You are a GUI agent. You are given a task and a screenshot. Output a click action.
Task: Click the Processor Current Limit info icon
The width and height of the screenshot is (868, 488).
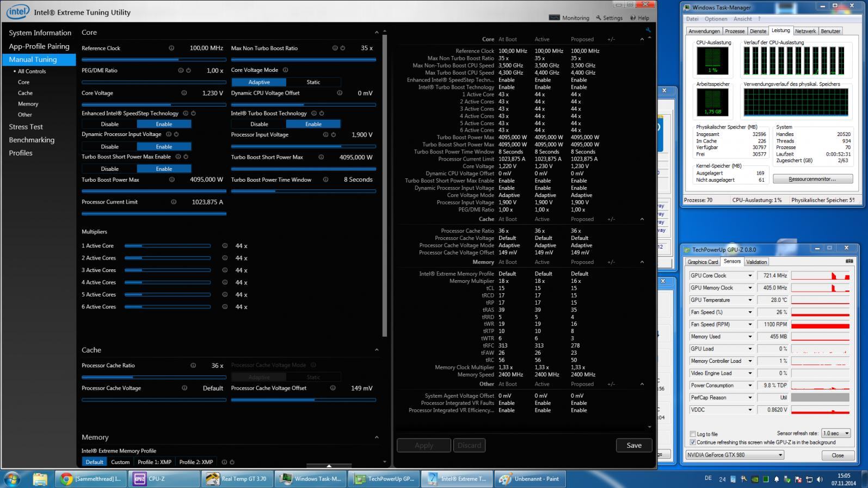174,202
